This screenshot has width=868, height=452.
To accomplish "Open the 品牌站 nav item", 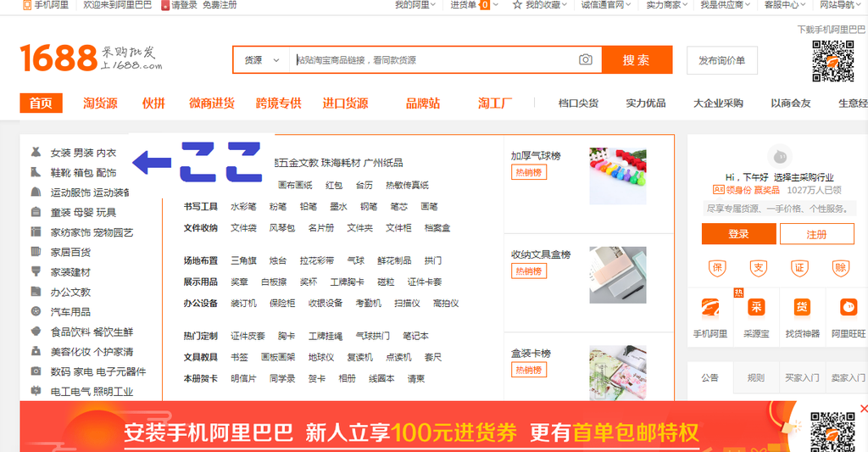I will click(x=423, y=103).
